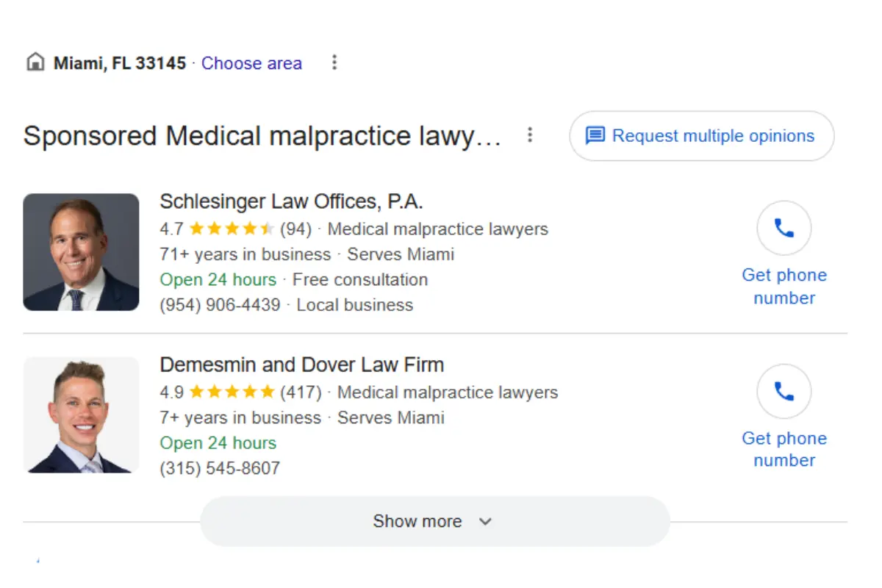
Task: Click Open 24 hours under Demesmin and Dover
Action: point(218,443)
